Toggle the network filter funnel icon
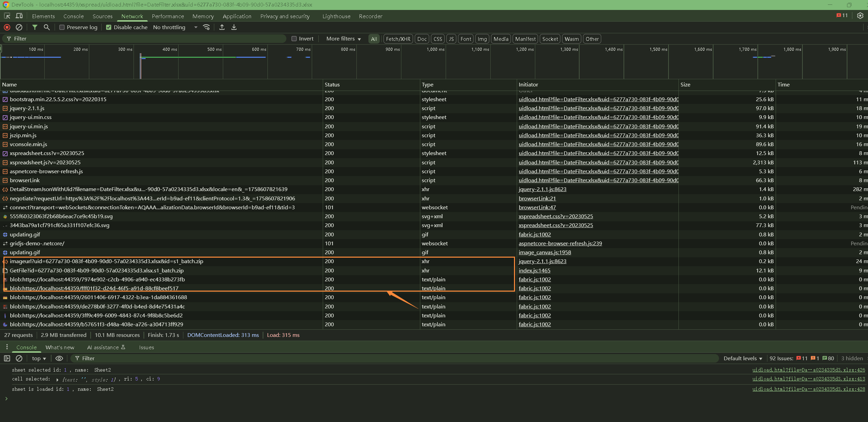Viewport: 868px width, 422px height. coord(35,27)
